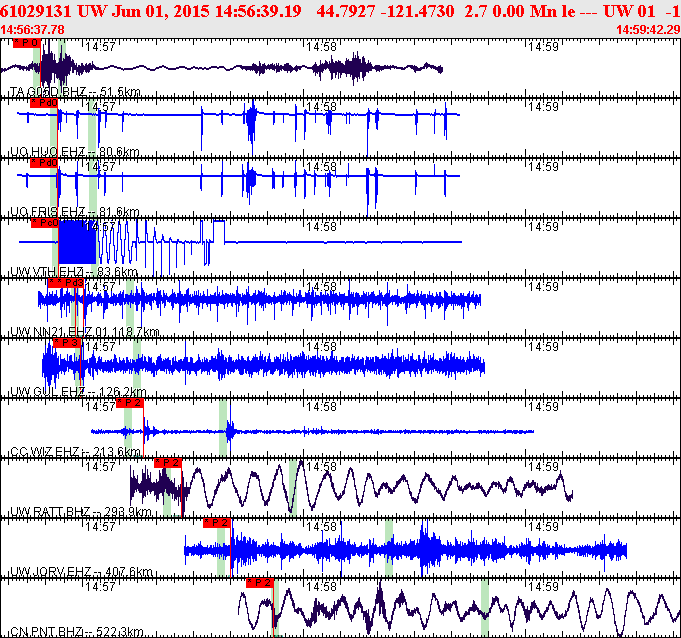Click the end time 14:59:42.29

point(648,30)
